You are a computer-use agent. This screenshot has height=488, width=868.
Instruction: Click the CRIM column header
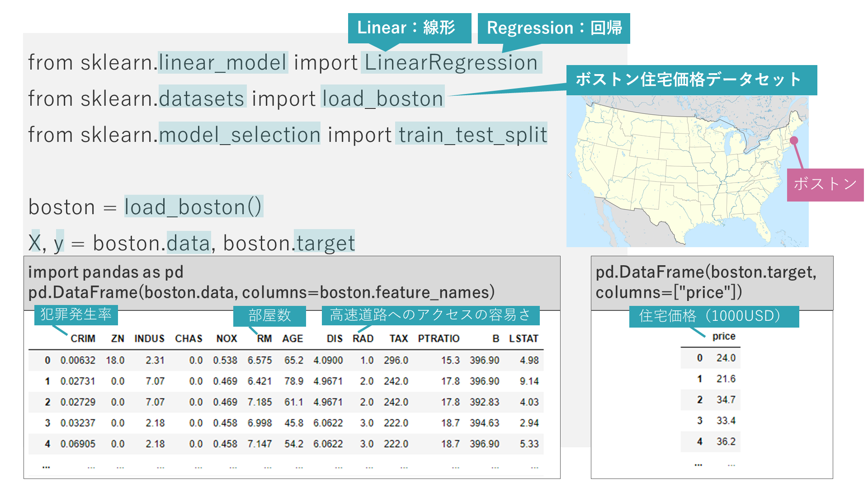coord(83,338)
